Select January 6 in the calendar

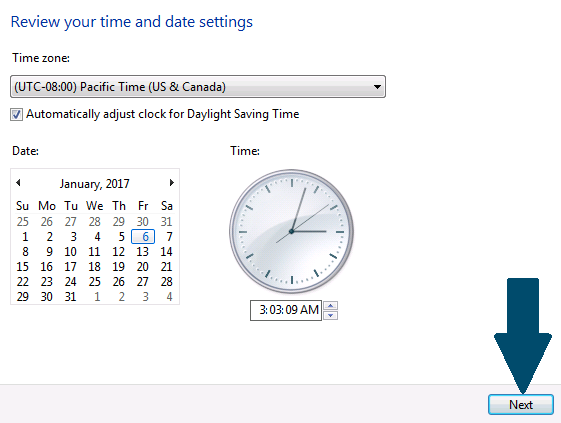[143, 237]
